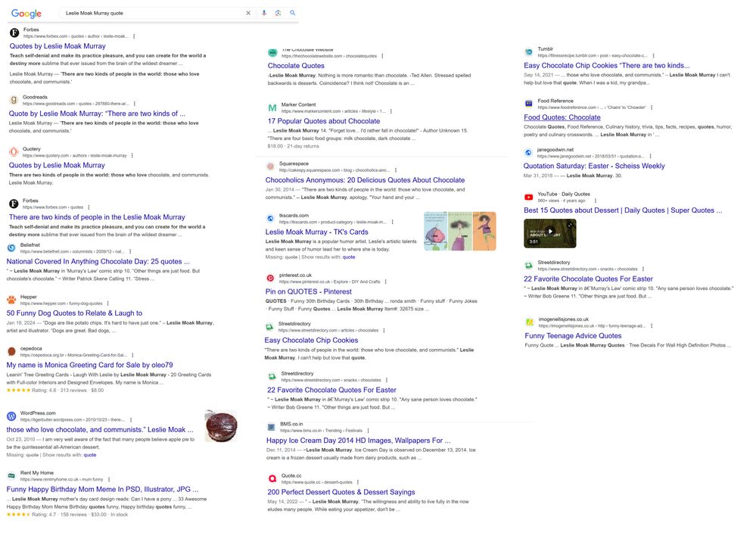Click the YouTube favicon icon
Screen dimensions: 756x548
pyautogui.click(x=529, y=197)
